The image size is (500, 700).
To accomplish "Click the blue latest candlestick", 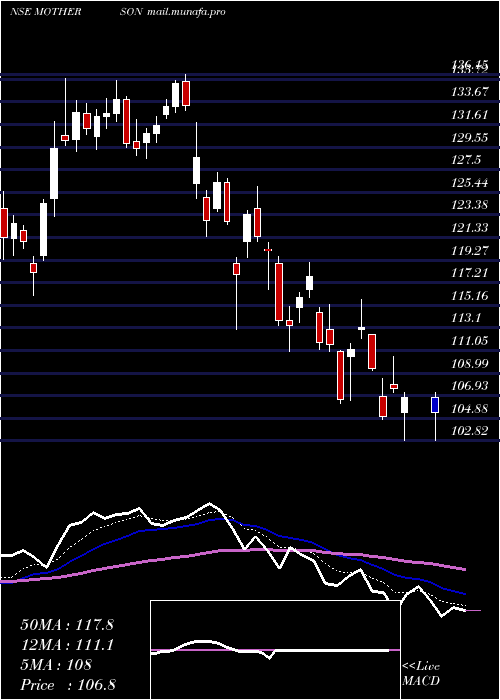I will pos(435,405).
